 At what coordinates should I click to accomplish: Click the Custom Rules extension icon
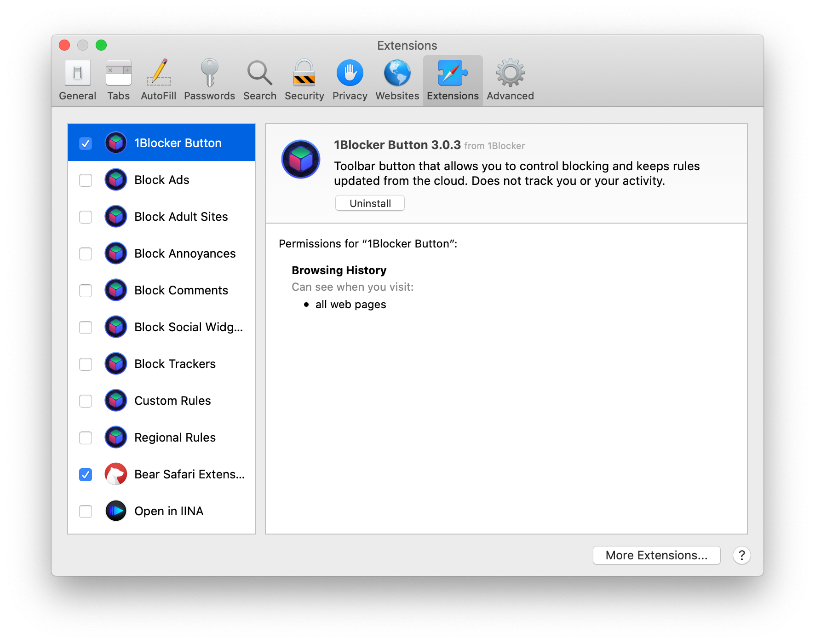(116, 400)
